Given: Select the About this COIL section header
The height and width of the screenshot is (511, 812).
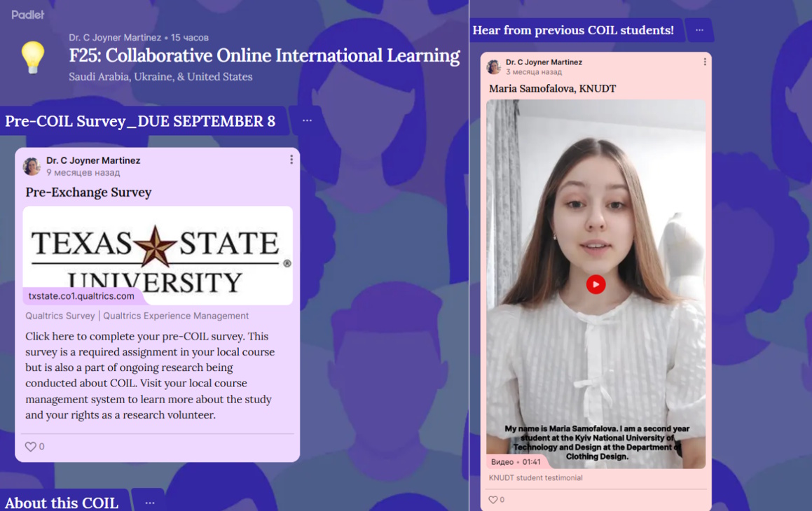Looking at the screenshot, I should coord(62,503).
